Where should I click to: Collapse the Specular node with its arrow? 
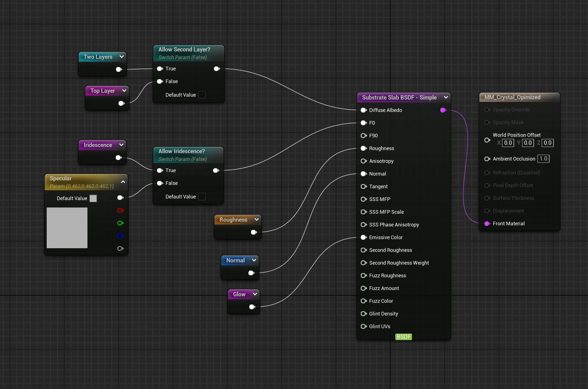pyautogui.click(x=123, y=182)
